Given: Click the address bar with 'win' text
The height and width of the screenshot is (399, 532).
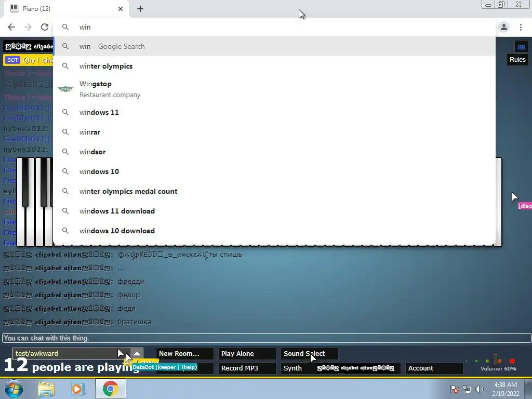Looking at the screenshot, I should [274, 27].
